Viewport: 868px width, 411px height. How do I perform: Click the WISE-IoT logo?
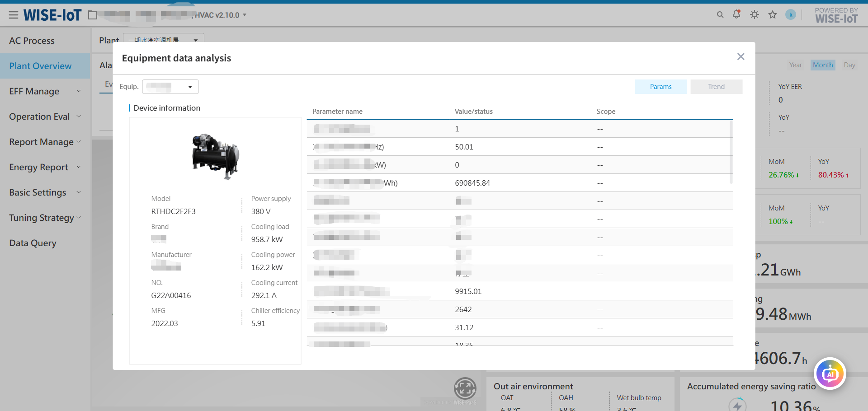coord(52,14)
